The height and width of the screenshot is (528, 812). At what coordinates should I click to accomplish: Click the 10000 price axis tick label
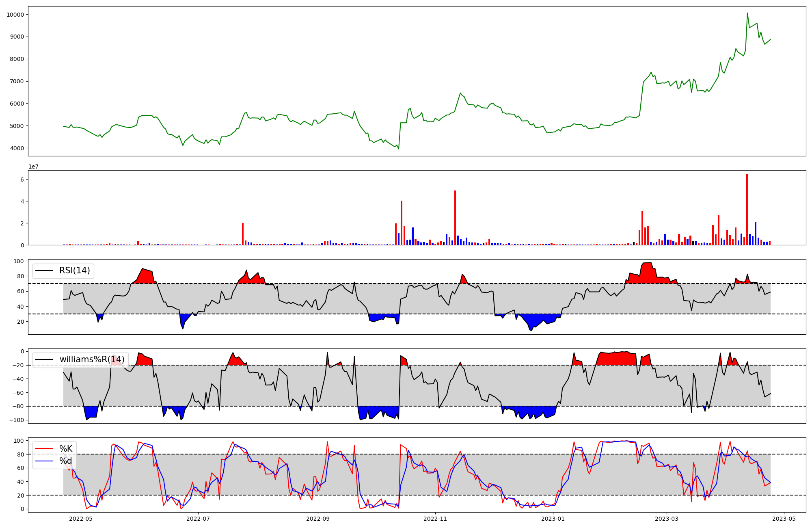[x=15, y=15]
